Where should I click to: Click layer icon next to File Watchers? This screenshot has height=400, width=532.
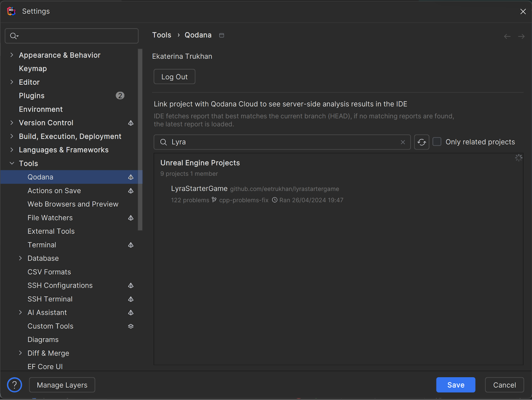[131, 218]
